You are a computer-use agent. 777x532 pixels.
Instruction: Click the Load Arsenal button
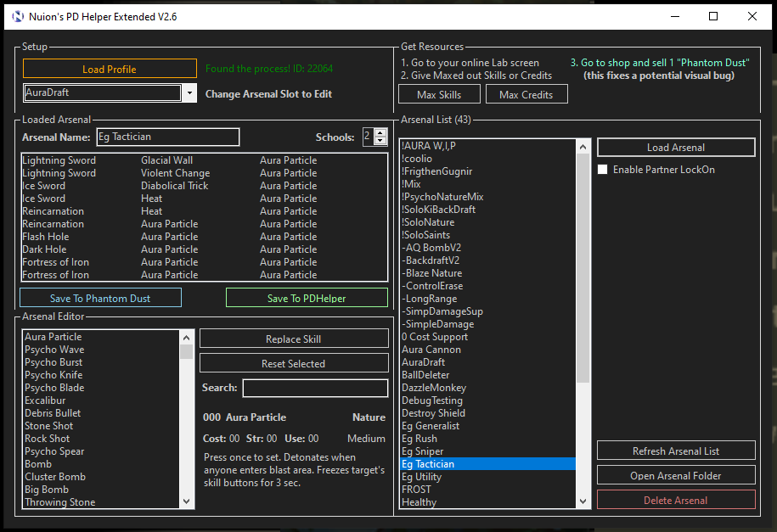[676, 147]
